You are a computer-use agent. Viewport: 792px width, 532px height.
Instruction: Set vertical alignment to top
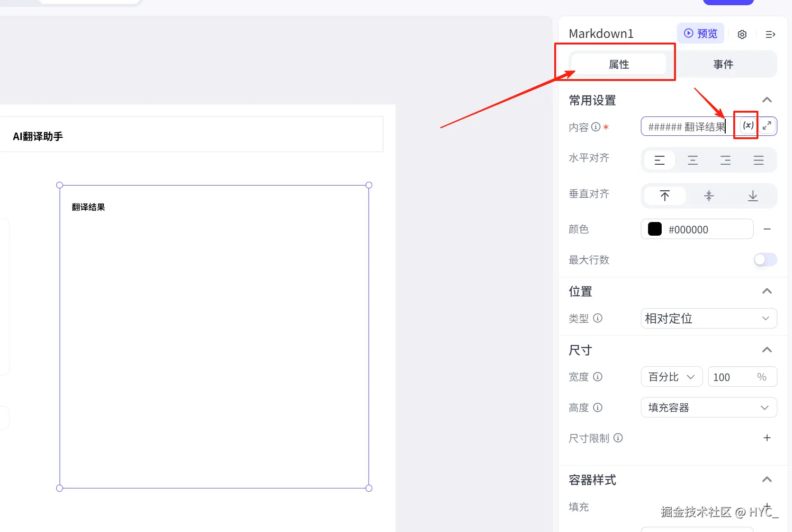(665, 196)
